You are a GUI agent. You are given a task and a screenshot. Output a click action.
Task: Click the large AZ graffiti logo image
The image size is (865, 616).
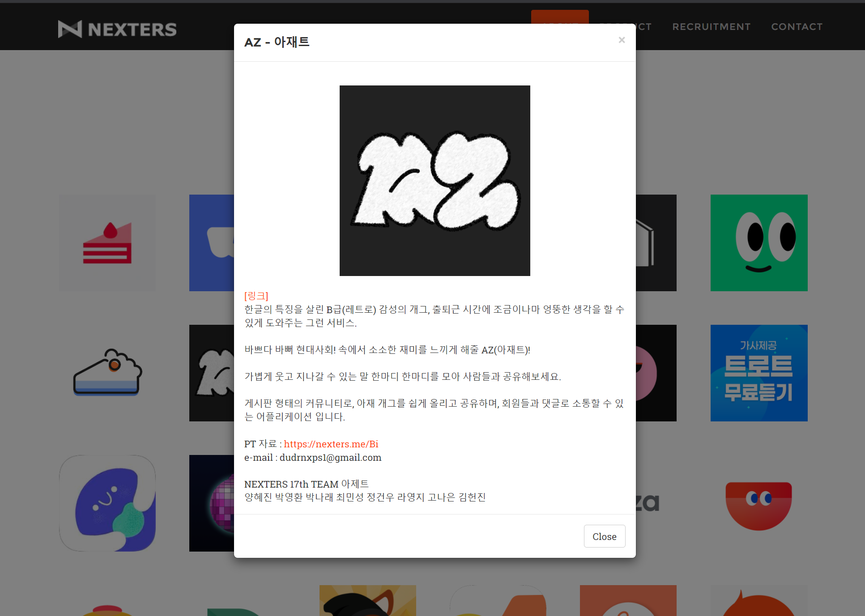click(x=435, y=180)
